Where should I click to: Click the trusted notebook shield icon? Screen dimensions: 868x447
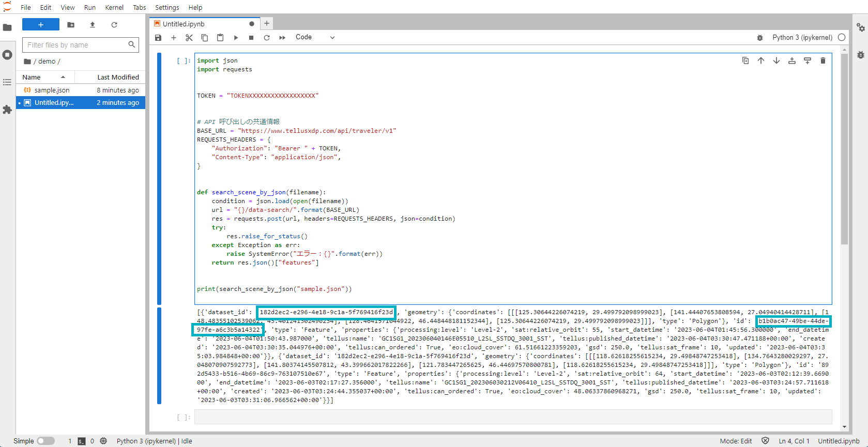point(766,441)
